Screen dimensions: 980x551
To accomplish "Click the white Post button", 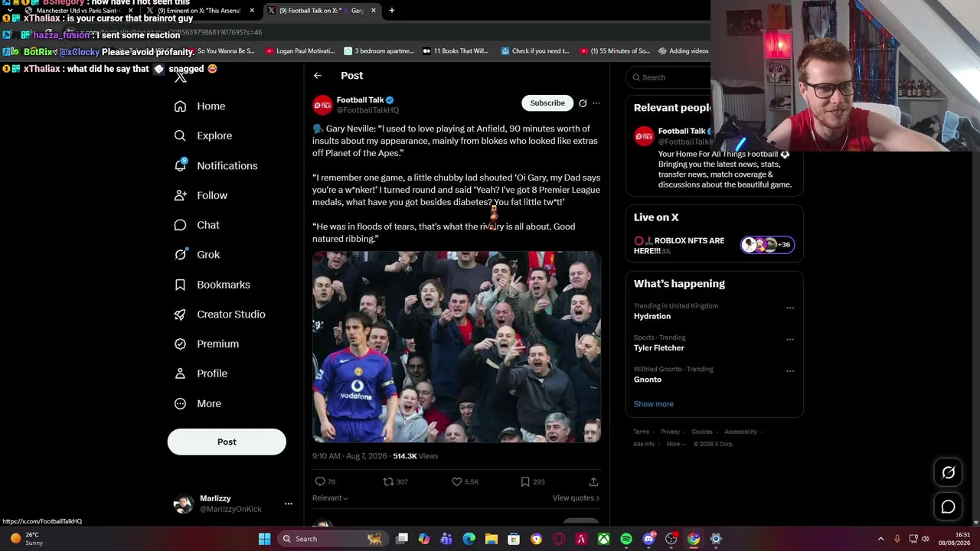I will tap(227, 442).
